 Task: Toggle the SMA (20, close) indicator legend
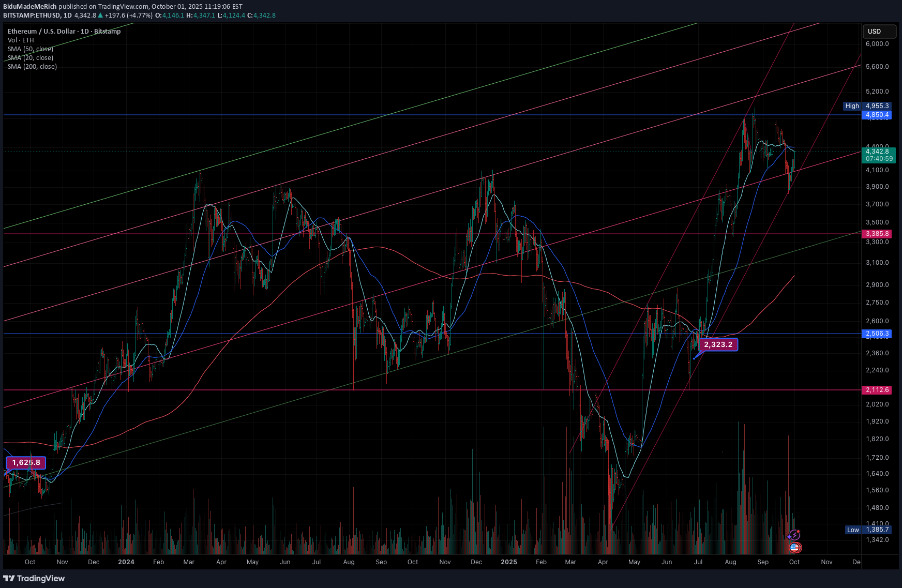coord(31,58)
